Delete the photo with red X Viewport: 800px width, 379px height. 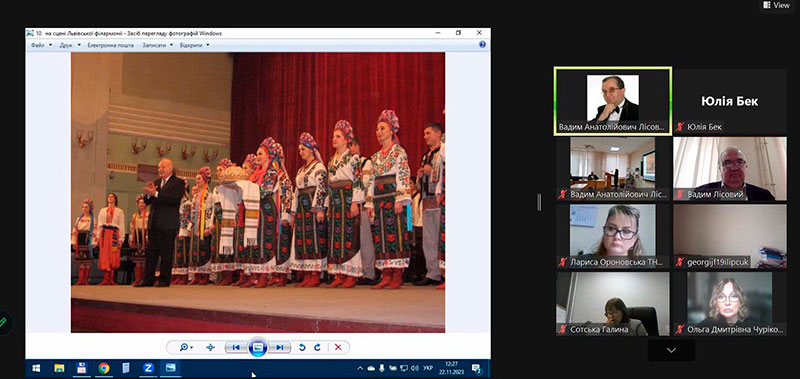[338, 347]
